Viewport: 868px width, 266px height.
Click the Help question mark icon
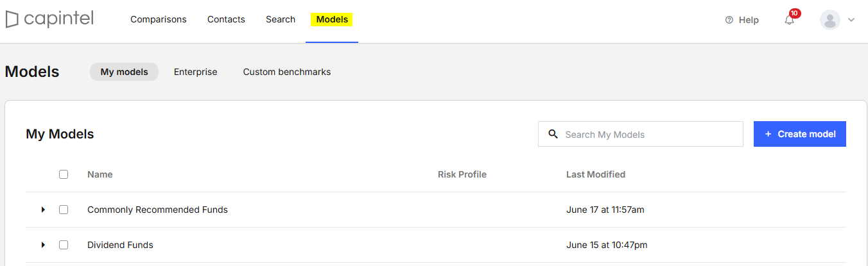click(x=729, y=20)
